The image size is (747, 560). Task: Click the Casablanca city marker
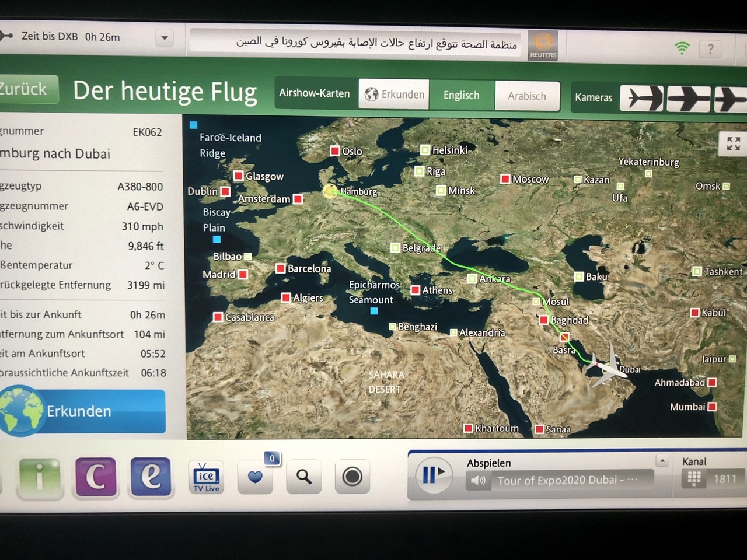point(218,317)
